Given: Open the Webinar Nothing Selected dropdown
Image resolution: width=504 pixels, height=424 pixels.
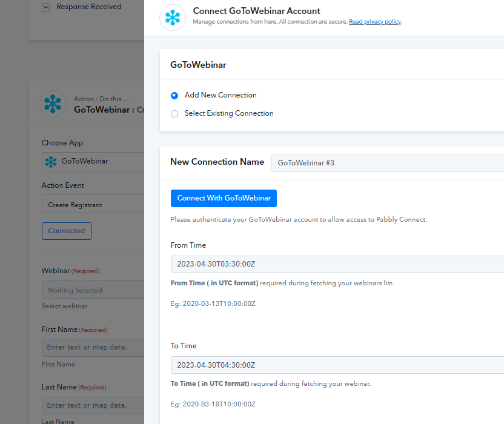Looking at the screenshot, I should [x=93, y=290].
